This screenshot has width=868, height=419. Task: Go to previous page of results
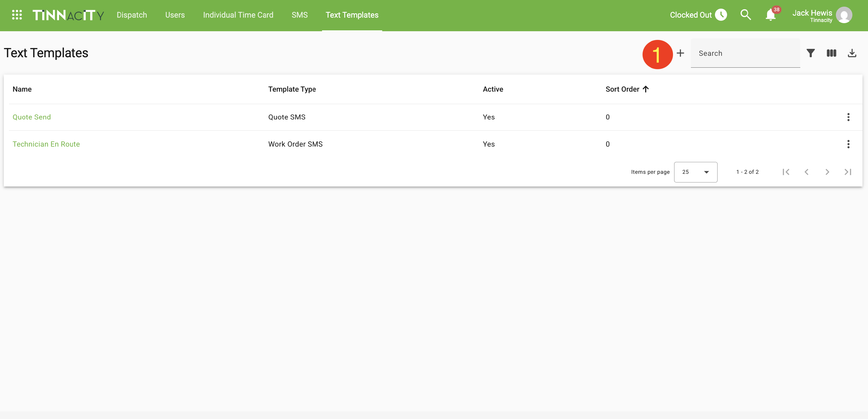[806, 172]
